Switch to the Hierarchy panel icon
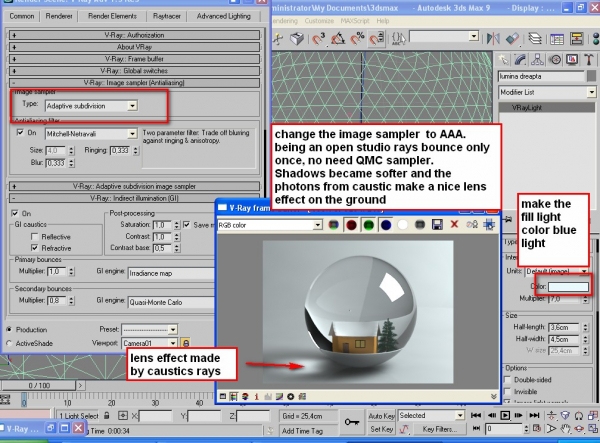 tap(538, 60)
